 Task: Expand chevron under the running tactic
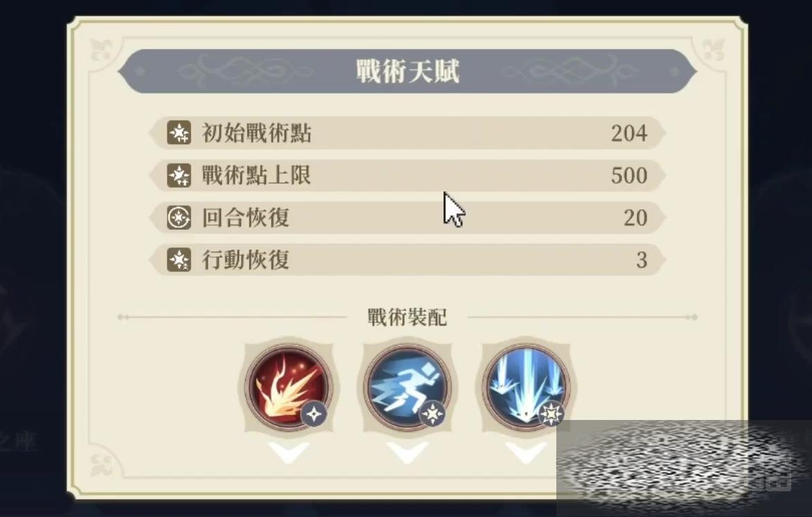point(407,453)
